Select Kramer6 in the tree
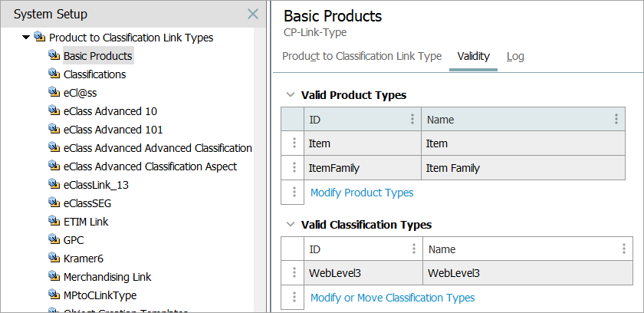This screenshot has width=644, height=313. (x=84, y=259)
